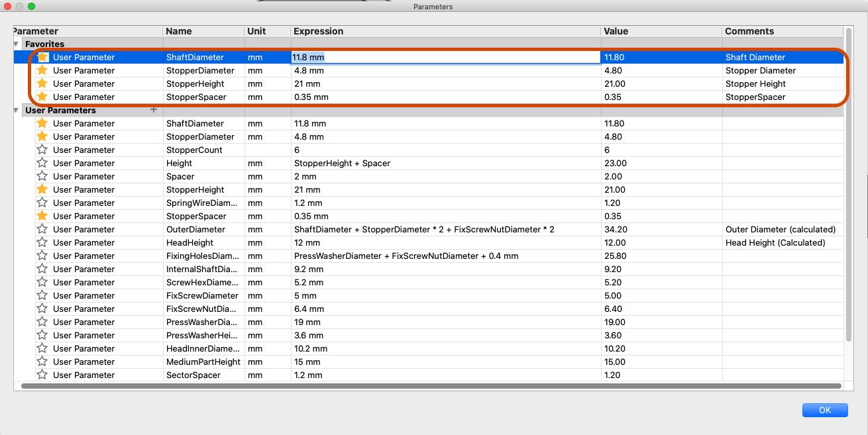The height and width of the screenshot is (435, 868).
Task: Toggle star icon for FixScrewNutDiameter row
Action: [x=42, y=309]
